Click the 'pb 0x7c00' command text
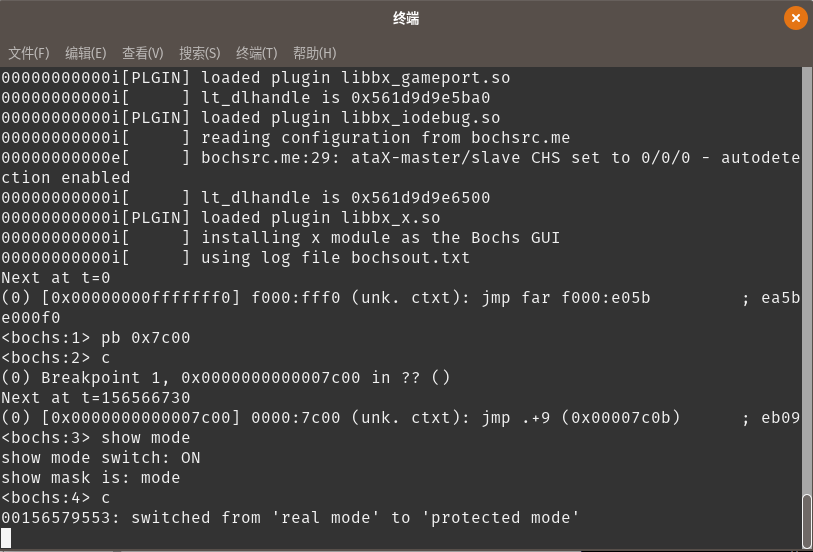Viewport: 813px width, 552px height. coord(146,338)
